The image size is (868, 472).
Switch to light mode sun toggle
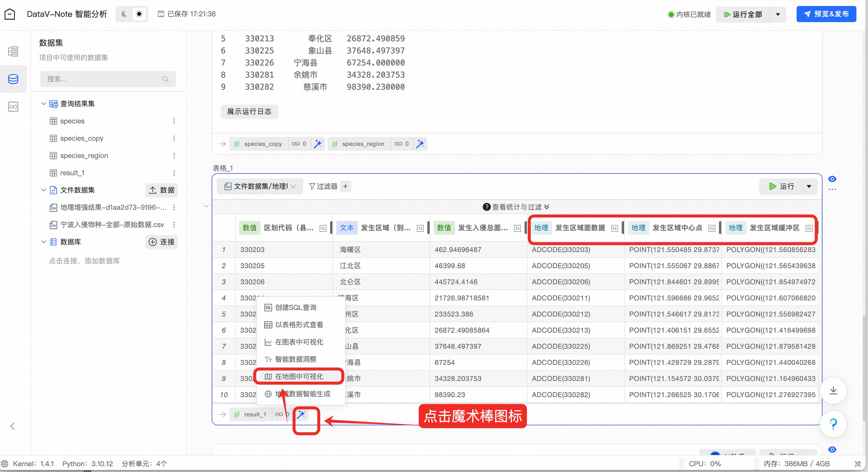139,14
